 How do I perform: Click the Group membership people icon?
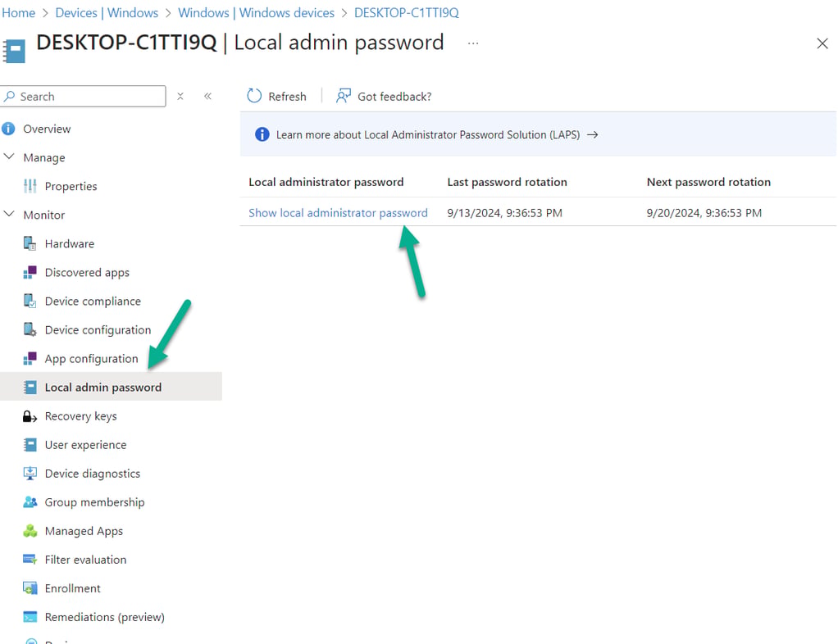(30, 502)
